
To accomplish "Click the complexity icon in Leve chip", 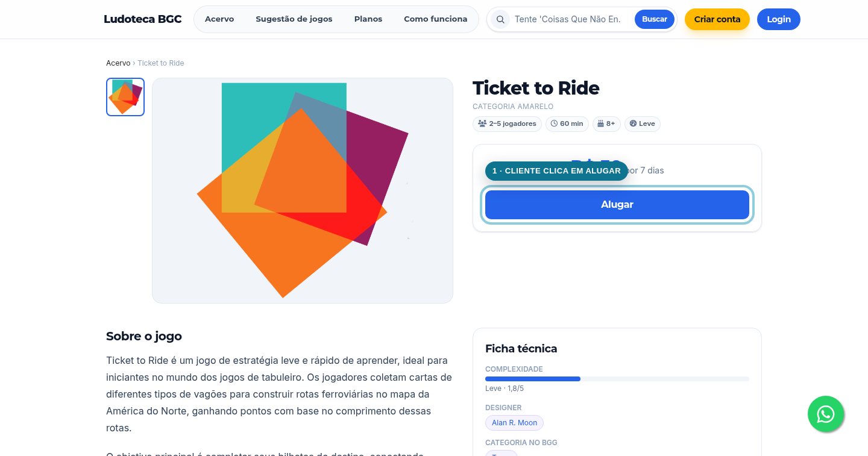I will coord(633,123).
